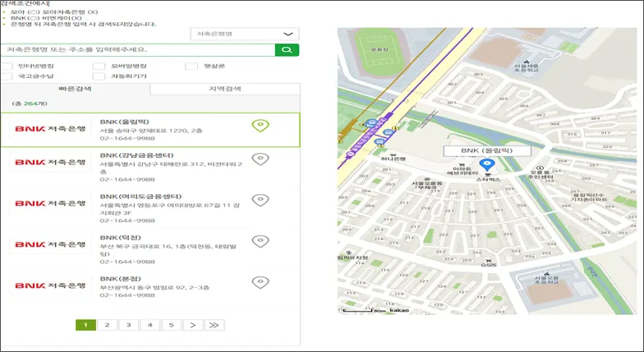This screenshot has height=352, width=644.
Task: Click the 올림픽선수기자촌아파트 map label
Action: [x=588, y=197]
